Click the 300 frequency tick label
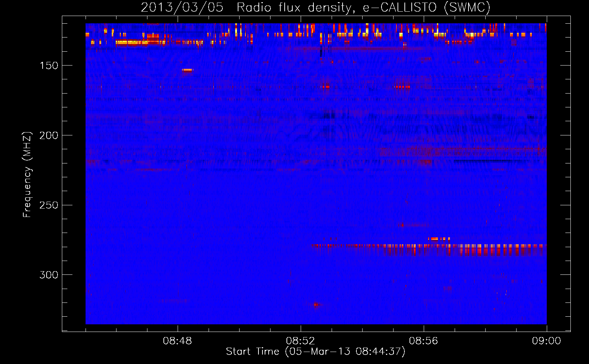This screenshot has height=364, width=589. click(x=49, y=275)
